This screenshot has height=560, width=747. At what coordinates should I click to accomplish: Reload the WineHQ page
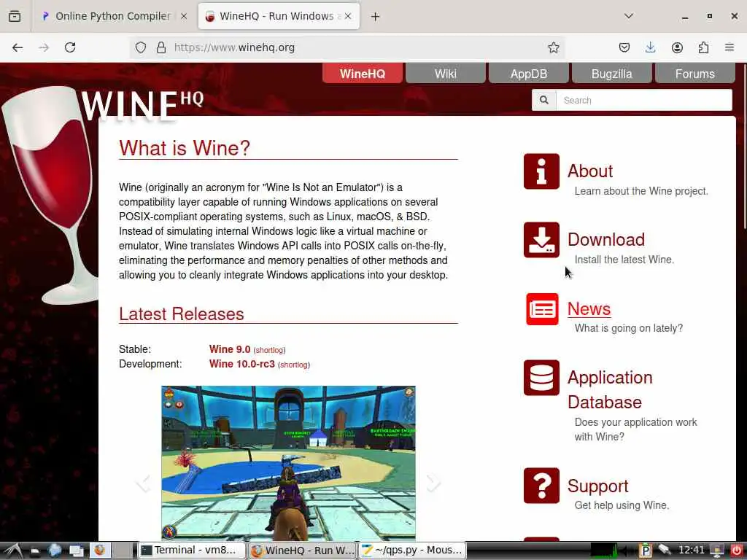(x=70, y=47)
